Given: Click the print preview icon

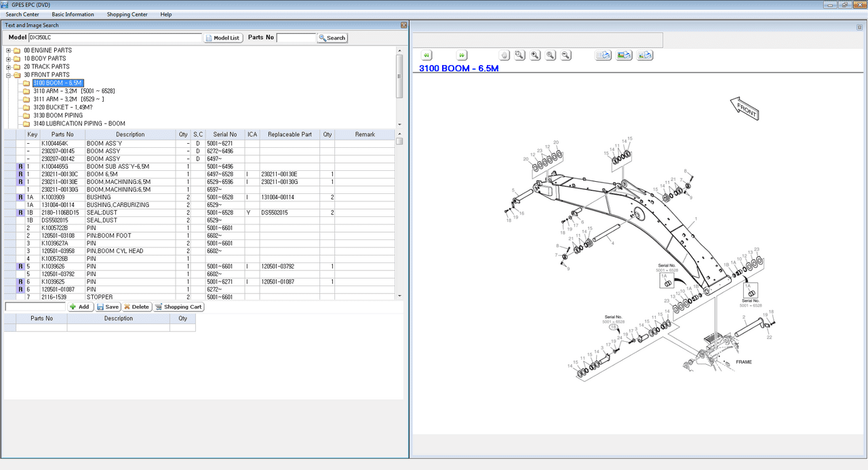Looking at the screenshot, I should pyautogui.click(x=602, y=55).
